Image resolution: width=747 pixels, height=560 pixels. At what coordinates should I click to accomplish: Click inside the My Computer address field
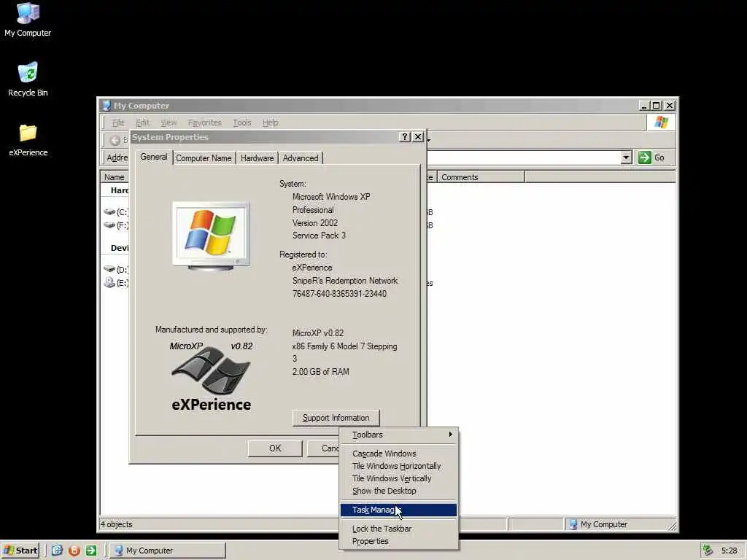pos(523,157)
